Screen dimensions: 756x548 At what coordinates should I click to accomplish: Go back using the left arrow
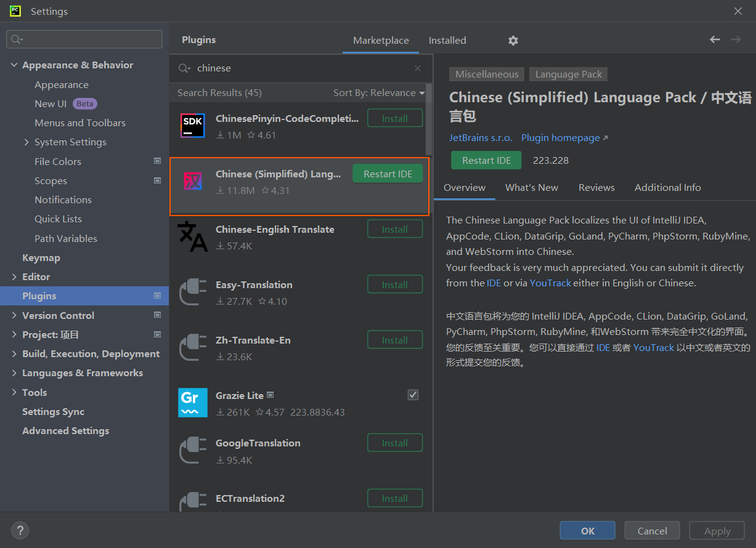[x=715, y=39]
